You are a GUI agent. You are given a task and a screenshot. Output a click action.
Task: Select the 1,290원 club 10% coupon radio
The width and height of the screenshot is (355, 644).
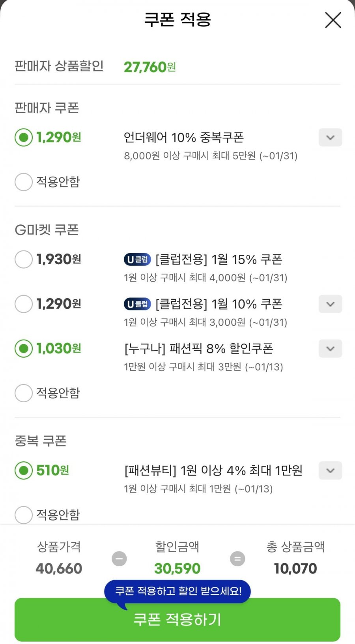click(24, 304)
